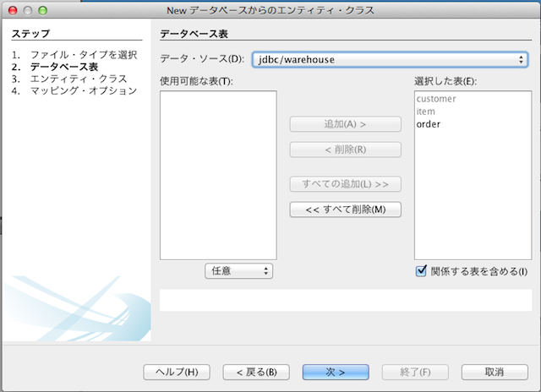Click the 次 > button
Image resolution: width=541 pixels, height=392 pixels.
click(336, 372)
